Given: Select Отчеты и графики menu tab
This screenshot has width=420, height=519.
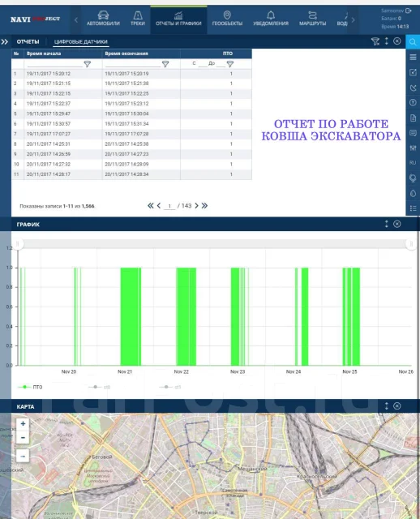Looking at the screenshot, I should pos(178,19).
